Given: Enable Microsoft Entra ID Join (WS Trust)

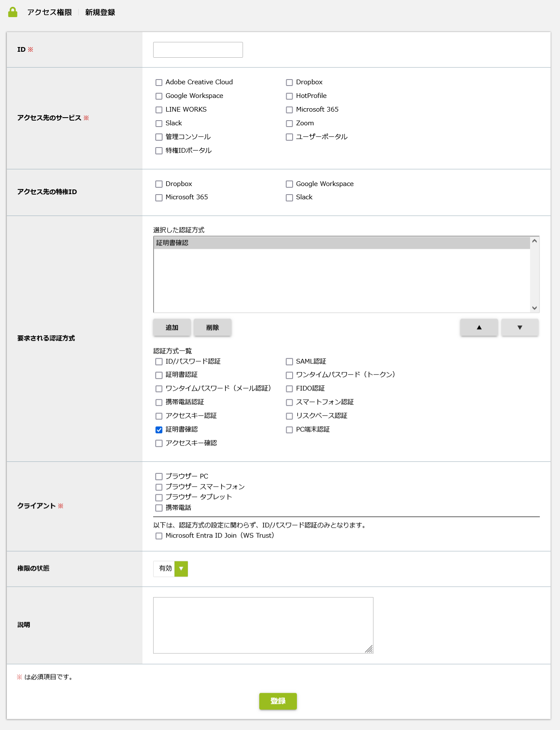Looking at the screenshot, I should [159, 536].
